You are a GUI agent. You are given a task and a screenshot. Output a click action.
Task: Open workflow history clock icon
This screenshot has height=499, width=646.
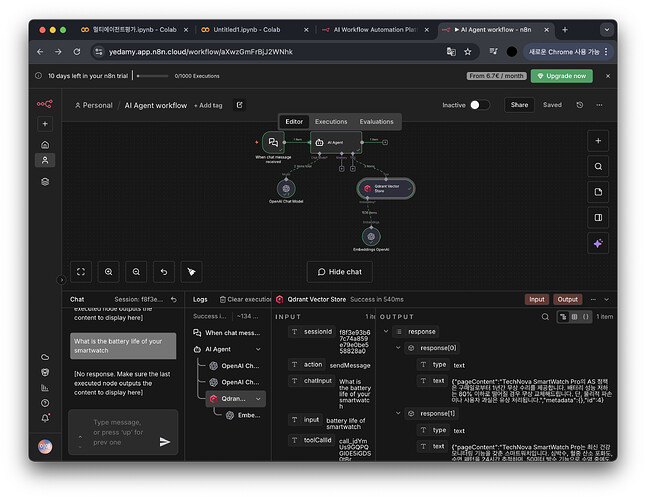(580, 105)
